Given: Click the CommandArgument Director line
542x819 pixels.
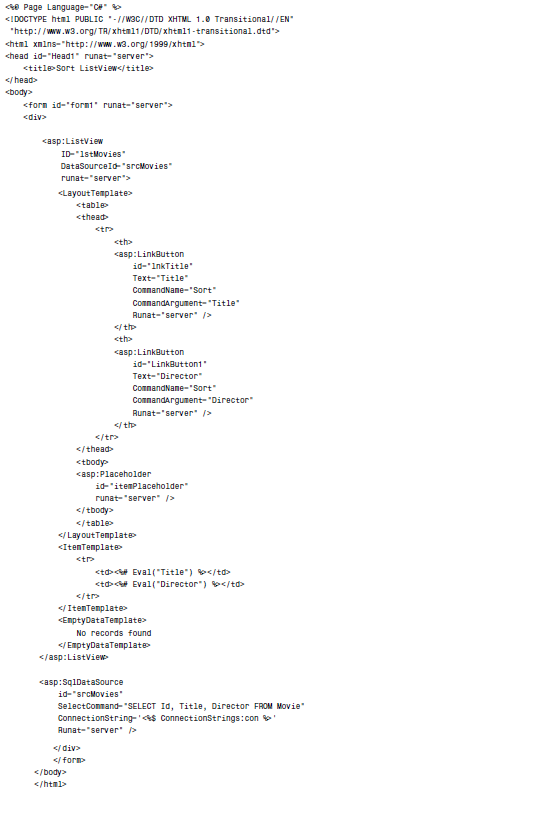Looking at the screenshot, I should click(193, 400).
